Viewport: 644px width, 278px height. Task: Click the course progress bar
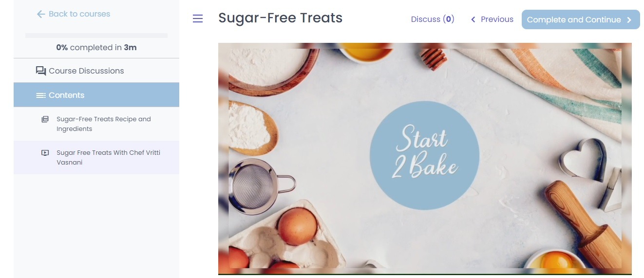pos(96,36)
